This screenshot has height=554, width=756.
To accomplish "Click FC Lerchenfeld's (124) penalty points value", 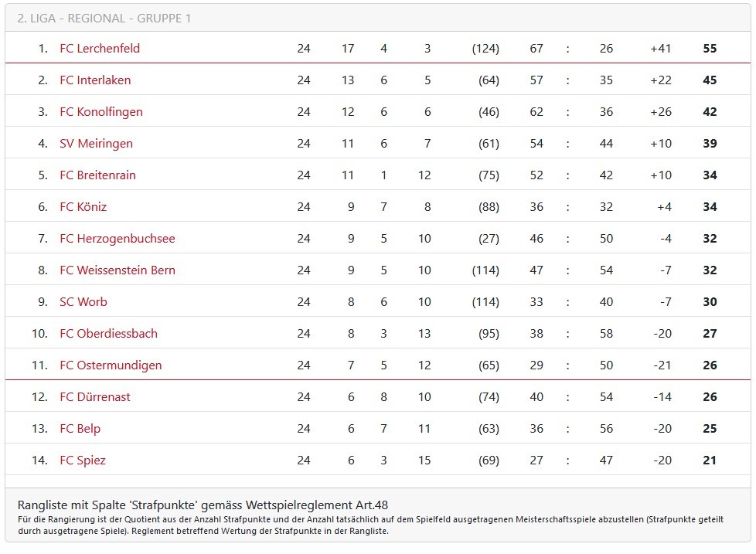I will pos(485,49).
